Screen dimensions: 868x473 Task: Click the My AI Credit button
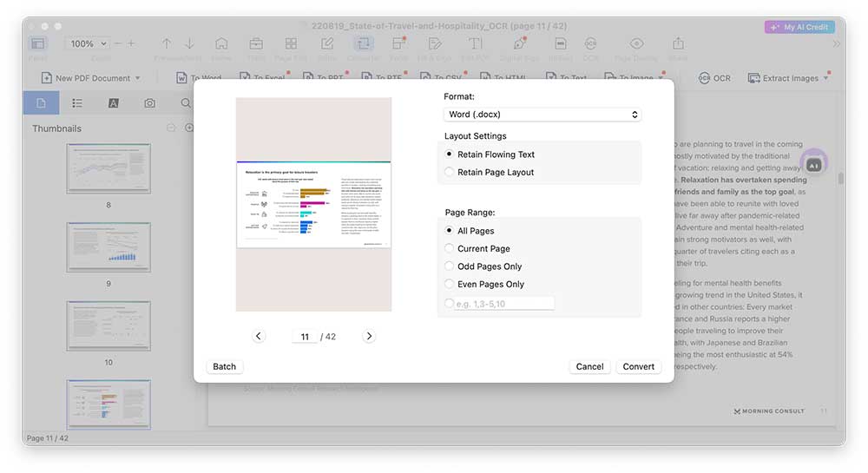click(x=799, y=27)
